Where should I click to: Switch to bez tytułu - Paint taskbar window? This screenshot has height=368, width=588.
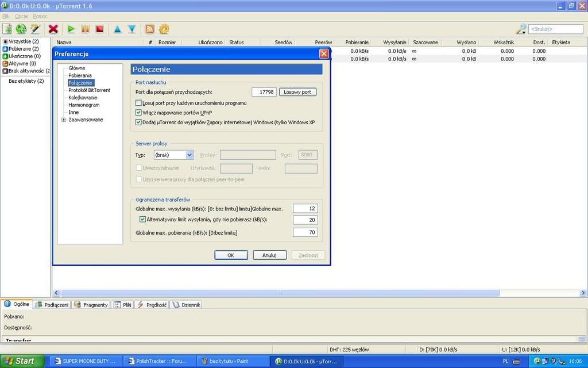click(x=232, y=361)
